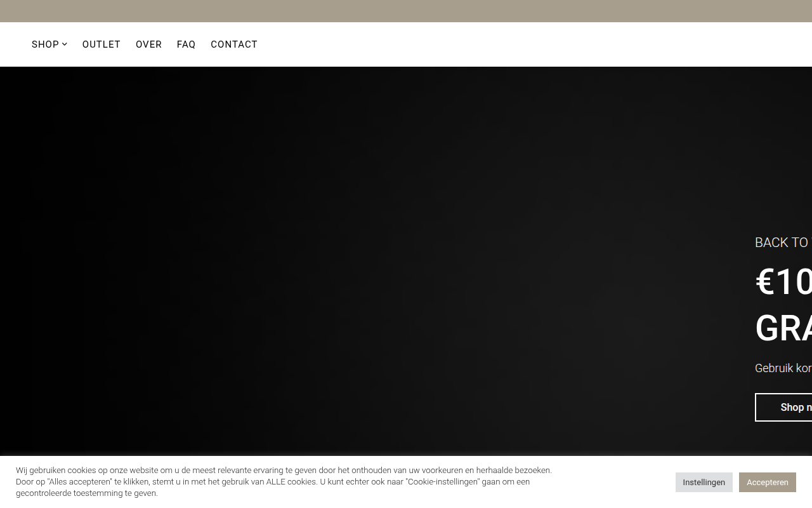Open the OUTLET page
This screenshot has width=812, height=508.
101,44
